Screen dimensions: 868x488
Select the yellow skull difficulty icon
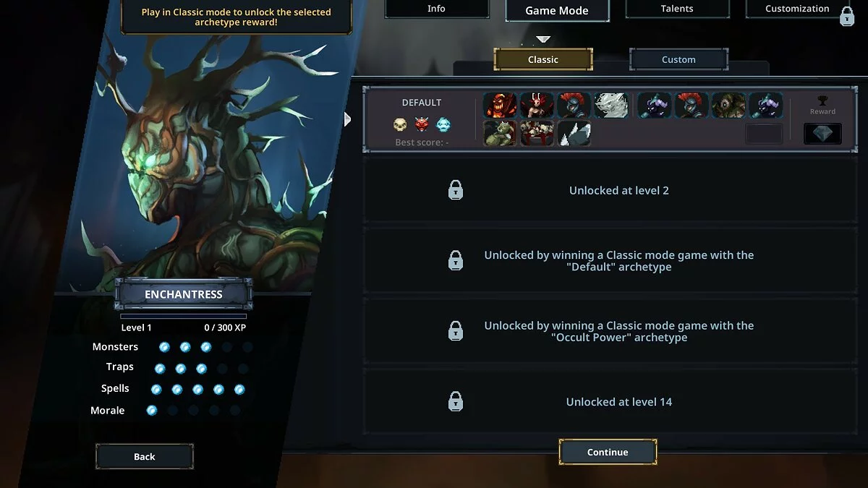(400, 125)
